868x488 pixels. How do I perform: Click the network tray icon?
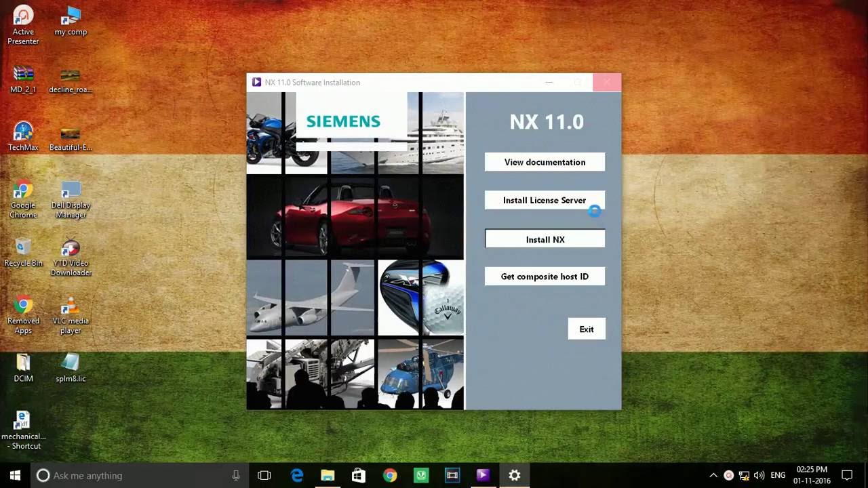point(744,475)
